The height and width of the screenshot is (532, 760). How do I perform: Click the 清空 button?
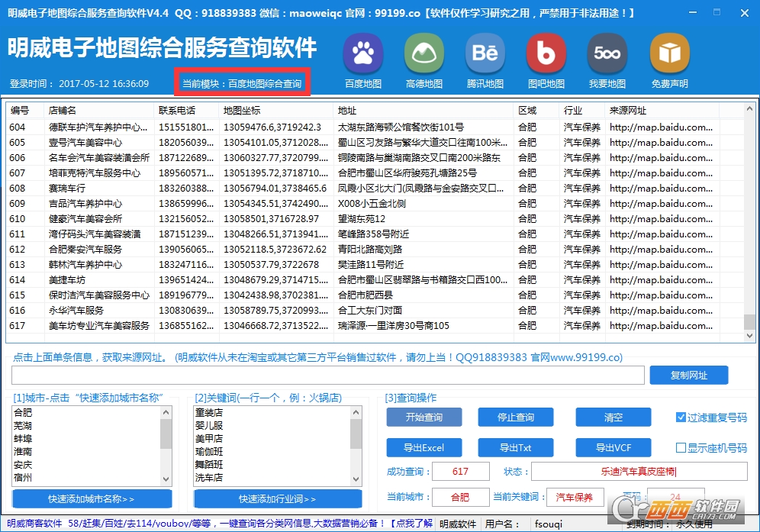(613, 417)
